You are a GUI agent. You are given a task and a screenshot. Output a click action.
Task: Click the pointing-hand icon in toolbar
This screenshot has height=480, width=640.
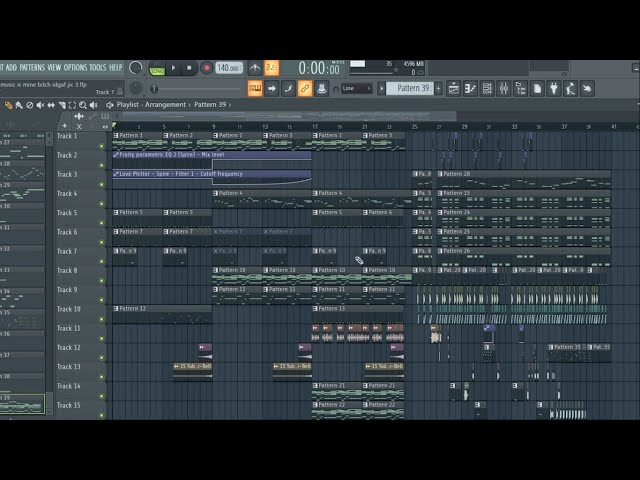pyautogui.click(x=587, y=89)
